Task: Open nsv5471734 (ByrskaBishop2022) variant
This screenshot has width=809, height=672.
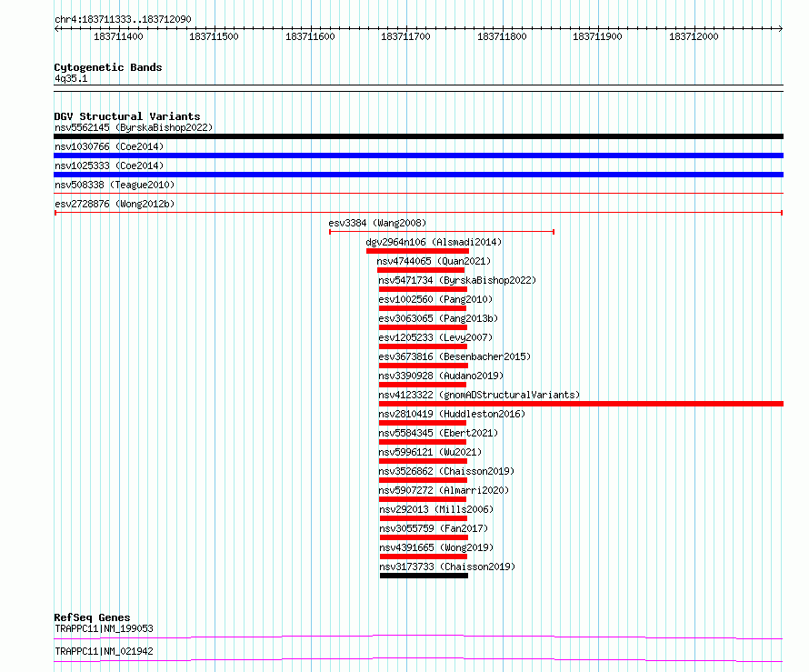Action: tap(457, 280)
